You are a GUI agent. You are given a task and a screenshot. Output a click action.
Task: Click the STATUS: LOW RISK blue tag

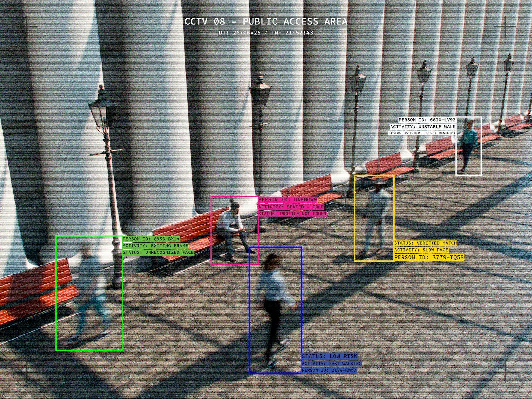coord(330,357)
